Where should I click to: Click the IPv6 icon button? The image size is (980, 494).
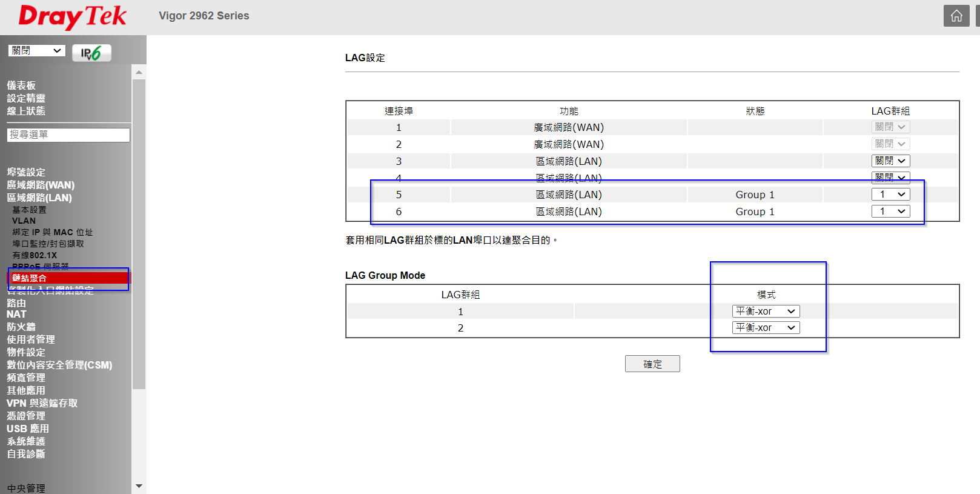pos(91,53)
